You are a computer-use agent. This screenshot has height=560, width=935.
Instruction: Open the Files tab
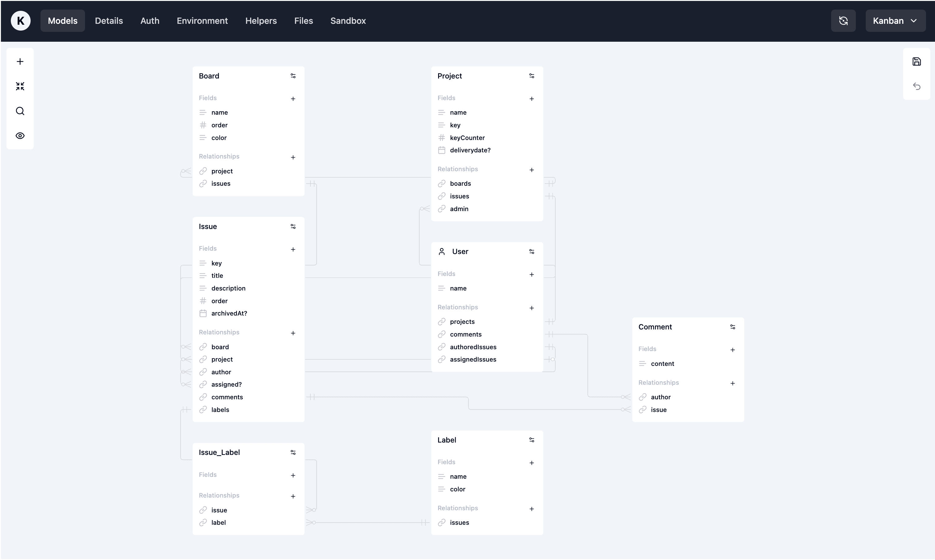click(304, 21)
